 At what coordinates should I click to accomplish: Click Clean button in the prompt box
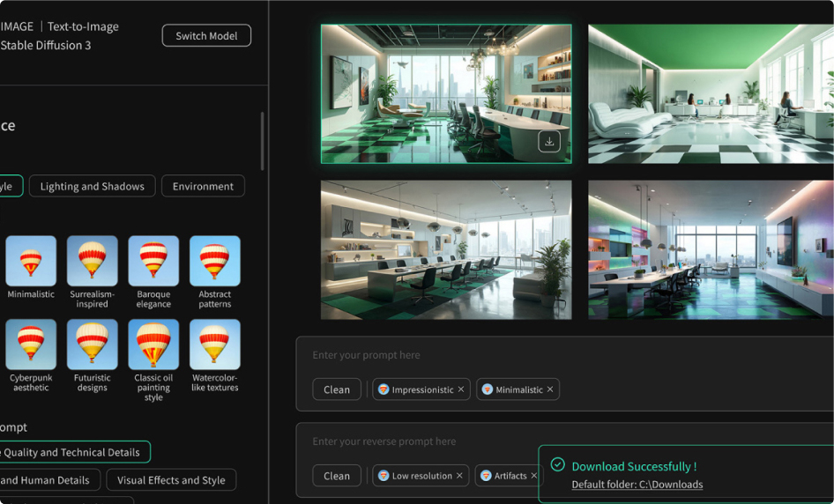[337, 389]
